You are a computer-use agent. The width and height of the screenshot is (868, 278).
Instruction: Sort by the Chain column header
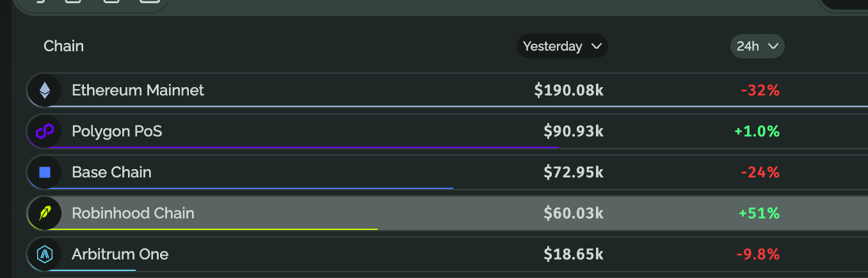pyautogui.click(x=63, y=46)
